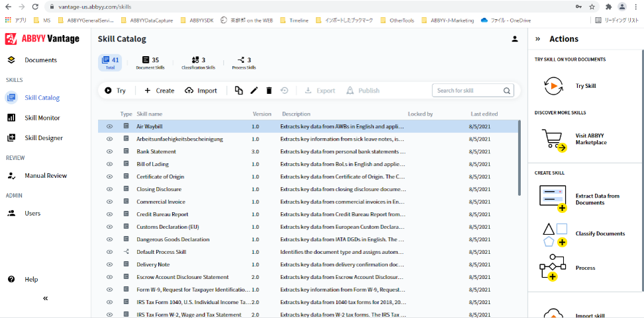Click the skill list vertical scrollbar

tap(520, 158)
